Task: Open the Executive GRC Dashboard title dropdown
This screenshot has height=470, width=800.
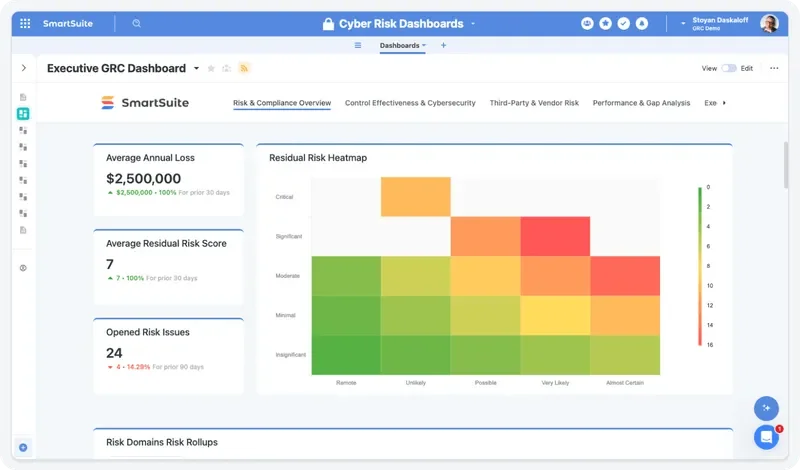Action: [x=196, y=68]
